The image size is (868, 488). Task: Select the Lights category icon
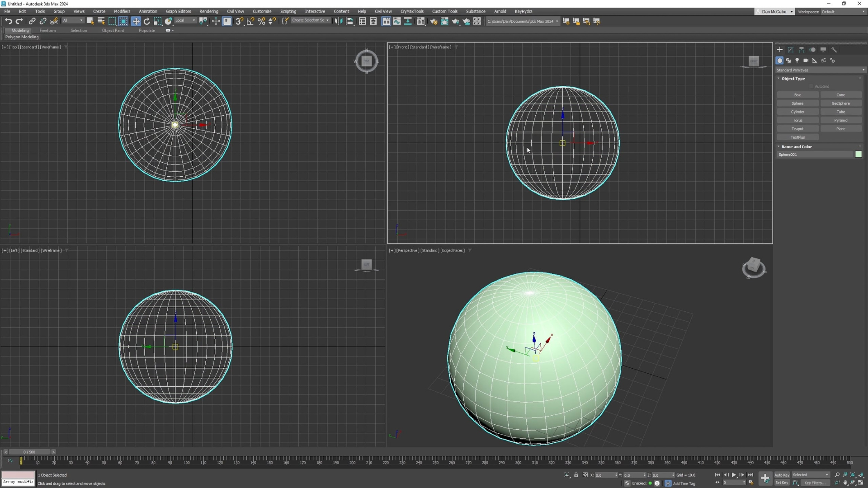click(x=797, y=61)
